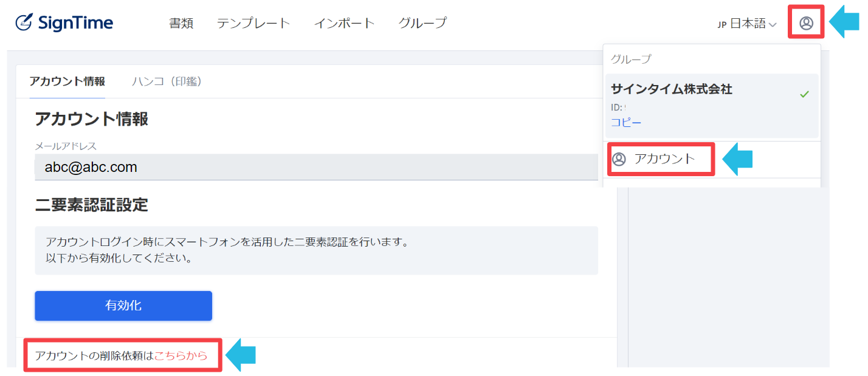Switch to アカウント情報 tab
The width and height of the screenshot is (868, 376).
(x=67, y=81)
